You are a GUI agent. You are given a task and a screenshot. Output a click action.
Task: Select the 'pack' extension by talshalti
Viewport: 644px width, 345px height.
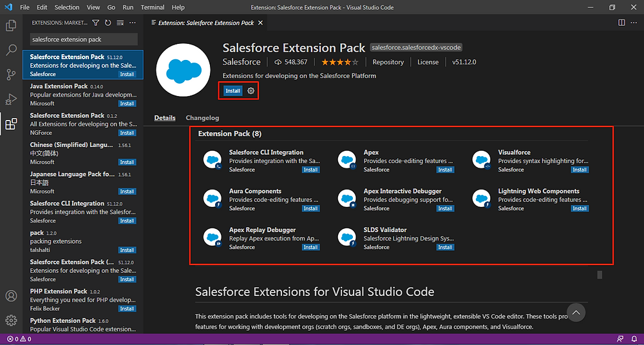coord(83,241)
